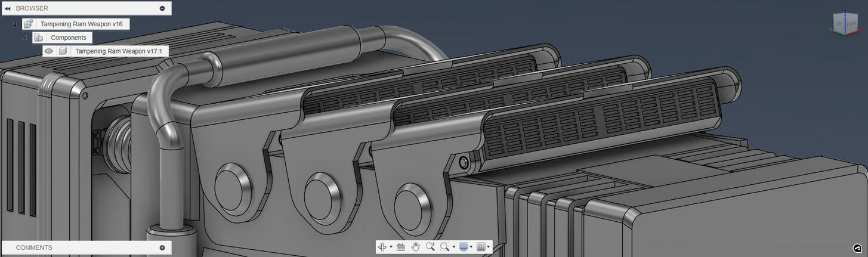Collapse the Tampening Ram Weapon v16 tree node

pos(14,24)
